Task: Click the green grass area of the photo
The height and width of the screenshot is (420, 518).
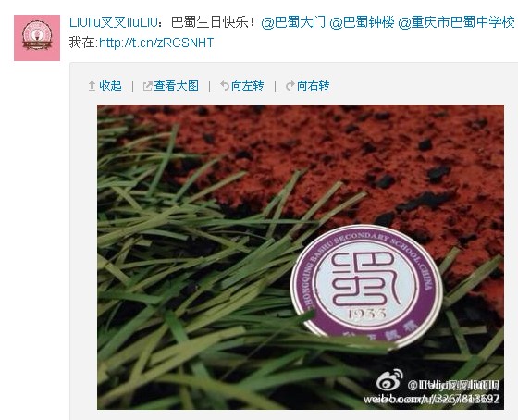Action: pos(185,297)
